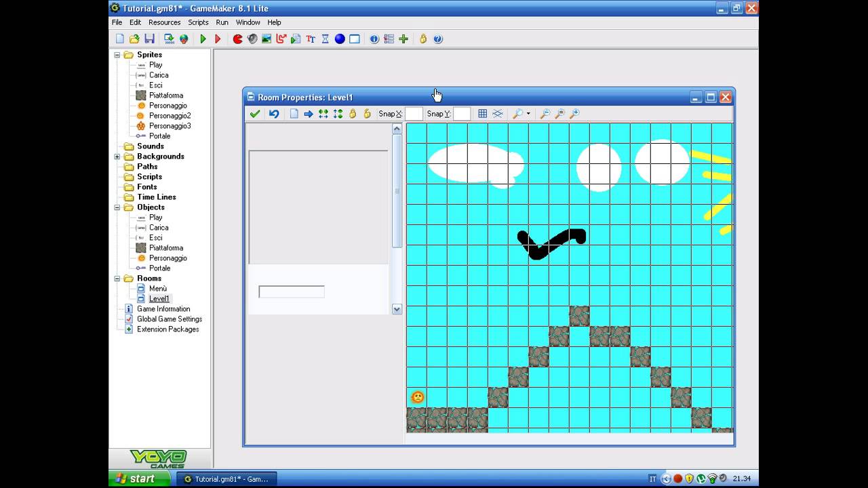This screenshot has width=868, height=488.
Task: Select the Menù room
Action: (158, 289)
